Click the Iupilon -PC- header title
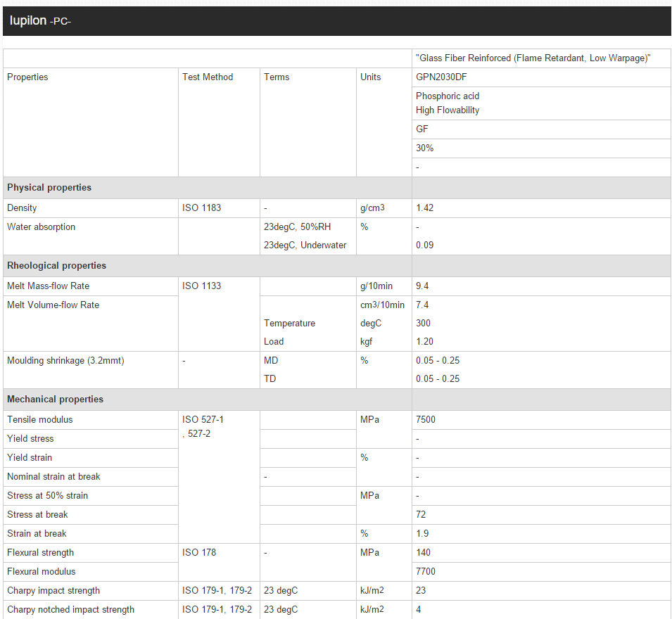Image resolution: width=672 pixels, height=619 pixels. click(x=40, y=20)
